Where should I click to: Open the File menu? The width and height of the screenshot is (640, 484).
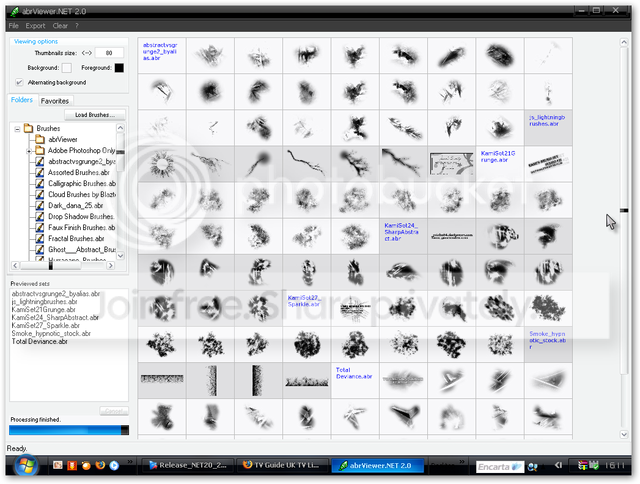click(13, 26)
